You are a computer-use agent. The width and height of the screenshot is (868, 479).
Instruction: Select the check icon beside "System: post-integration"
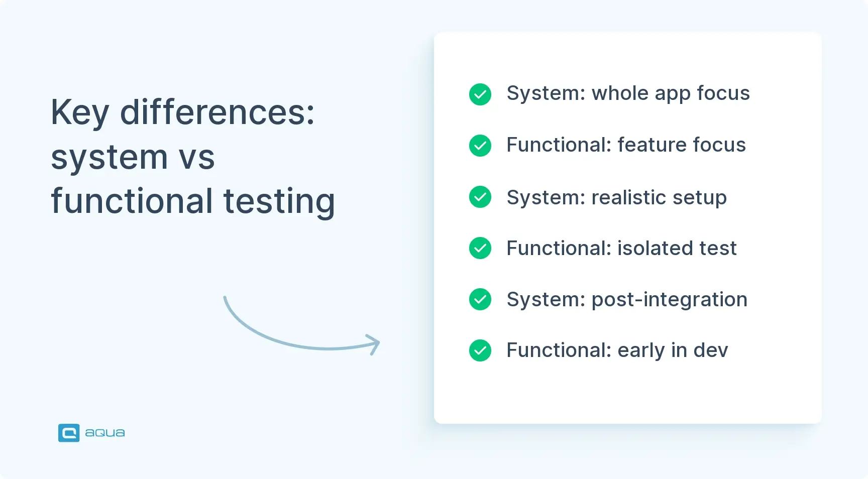pos(480,299)
